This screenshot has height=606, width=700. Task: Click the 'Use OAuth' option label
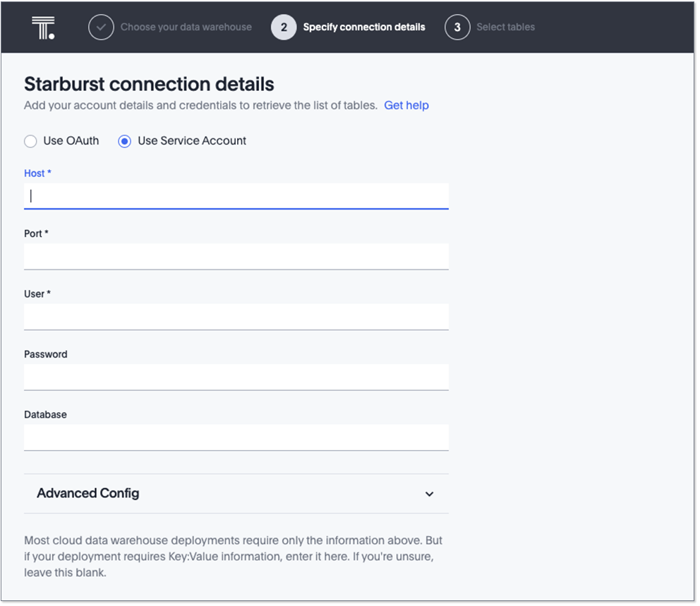coord(71,141)
